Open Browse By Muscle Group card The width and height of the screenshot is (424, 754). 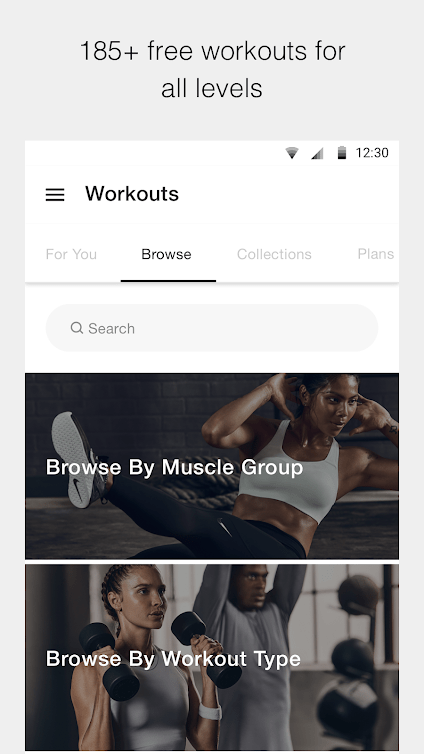pyautogui.click(x=212, y=466)
